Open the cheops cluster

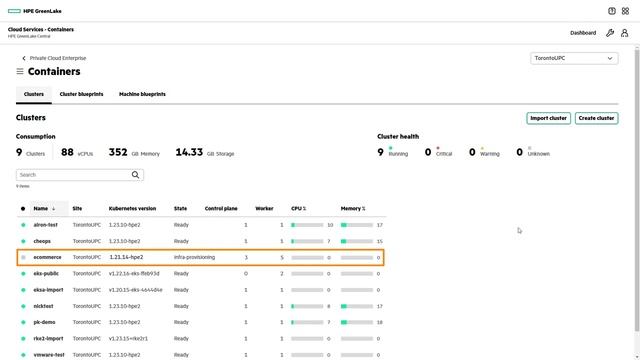point(42,241)
